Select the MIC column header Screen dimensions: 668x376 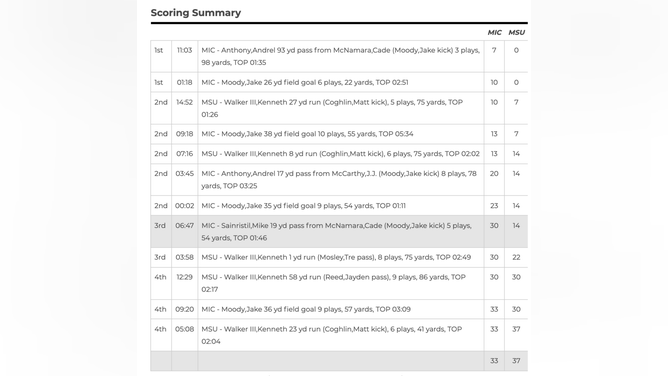coord(494,32)
